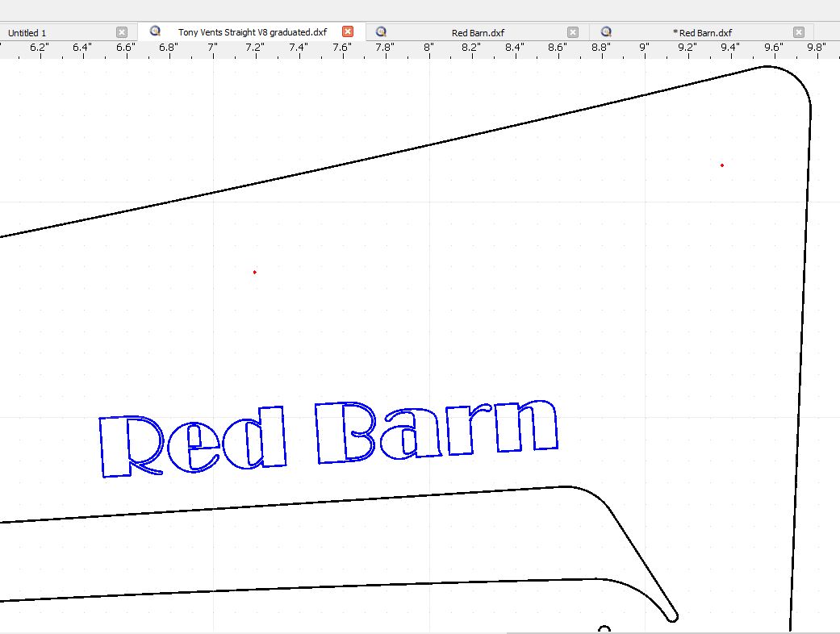Click the 7" mark on the horizontal ruler

click(213, 48)
